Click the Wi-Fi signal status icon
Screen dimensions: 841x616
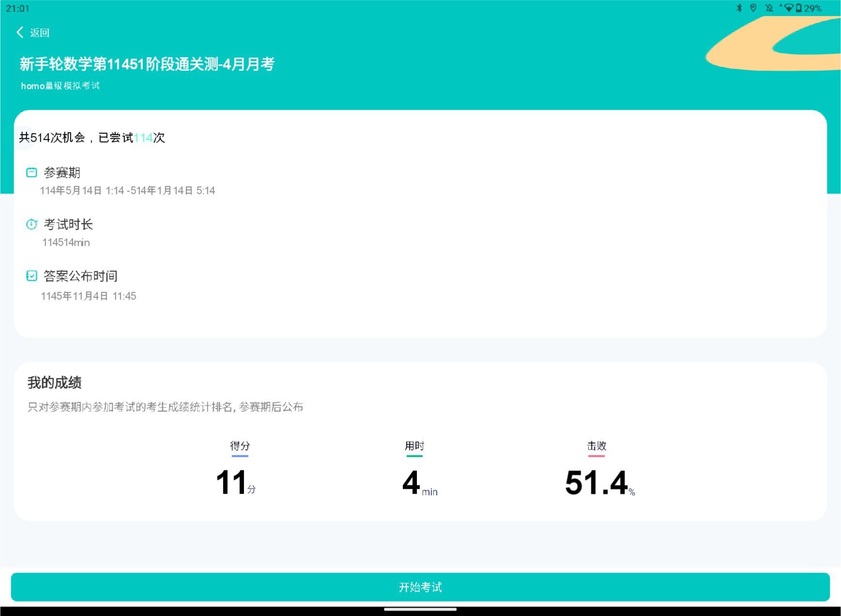click(788, 8)
